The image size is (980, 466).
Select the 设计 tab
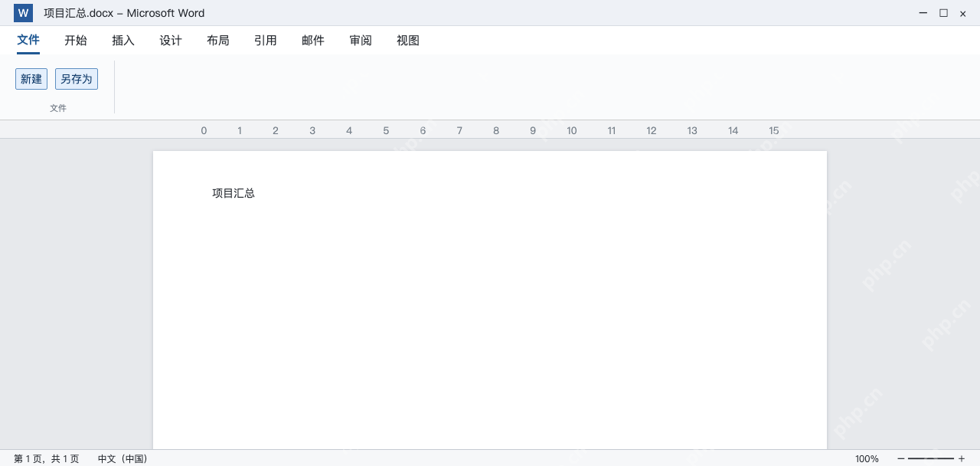[x=171, y=41]
